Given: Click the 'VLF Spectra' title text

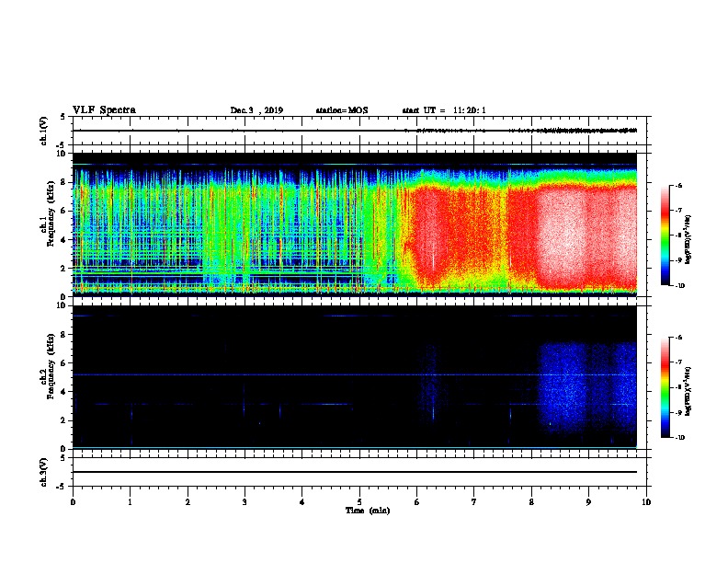Looking at the screenshot, I should (x=104, y=110).
